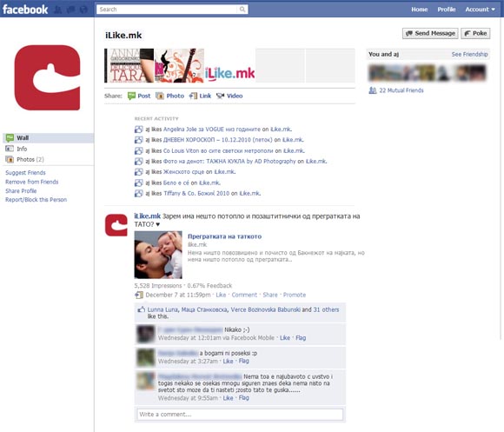Open Angelina Jolie VOGUE activity link
Viewport: 504px width, 432px height.
click(x=212, y=130)
